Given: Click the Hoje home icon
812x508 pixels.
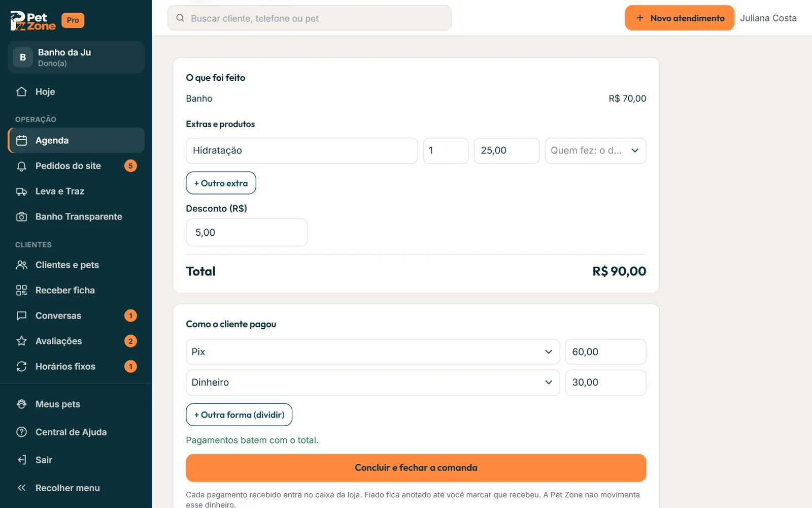Looking at the screenshot, I should pos(21,92).
